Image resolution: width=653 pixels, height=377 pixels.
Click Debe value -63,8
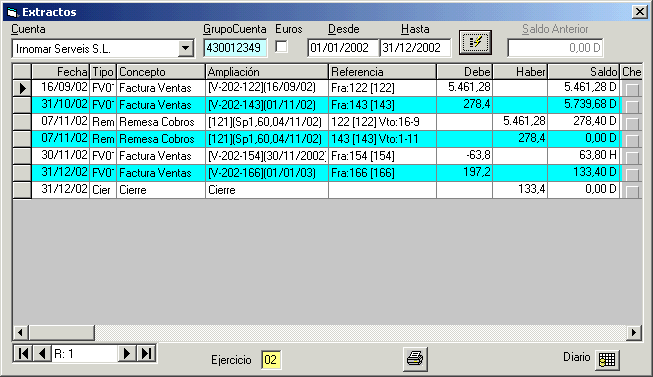coord(464,156)
